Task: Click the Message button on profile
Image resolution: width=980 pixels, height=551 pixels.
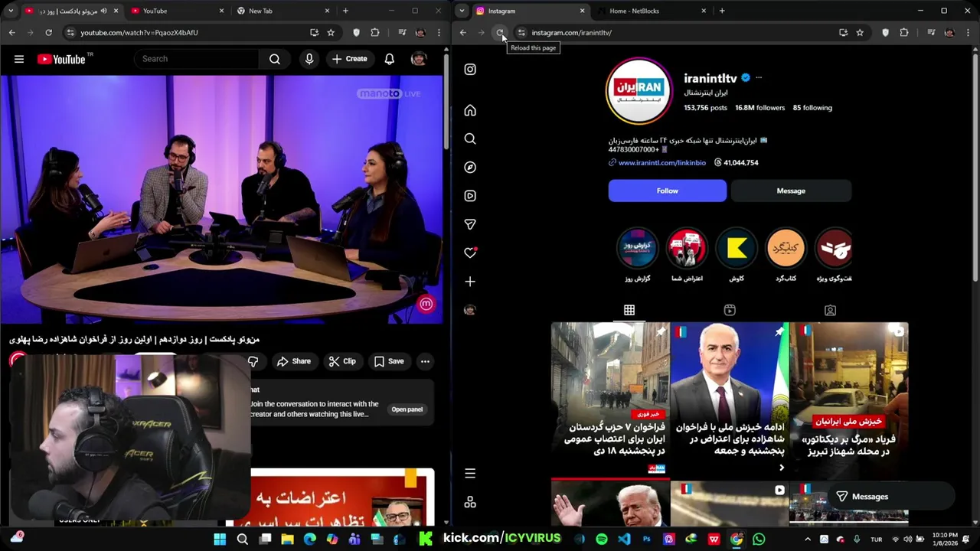Action: [791, 191]
